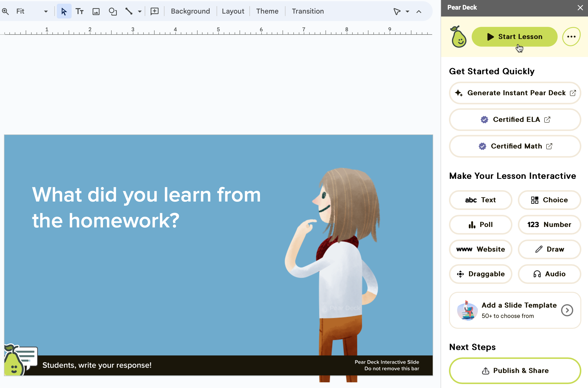Start the Pear Deck lesson
Viewport: 588px width, 388px height.
click(x=514, y=36)
